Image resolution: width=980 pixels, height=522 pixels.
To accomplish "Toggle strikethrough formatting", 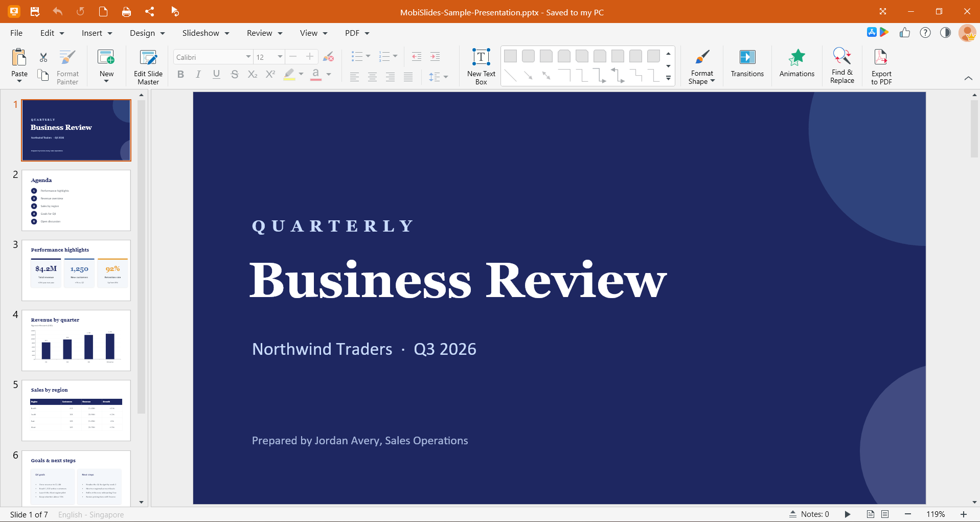I will pos(235,75).
